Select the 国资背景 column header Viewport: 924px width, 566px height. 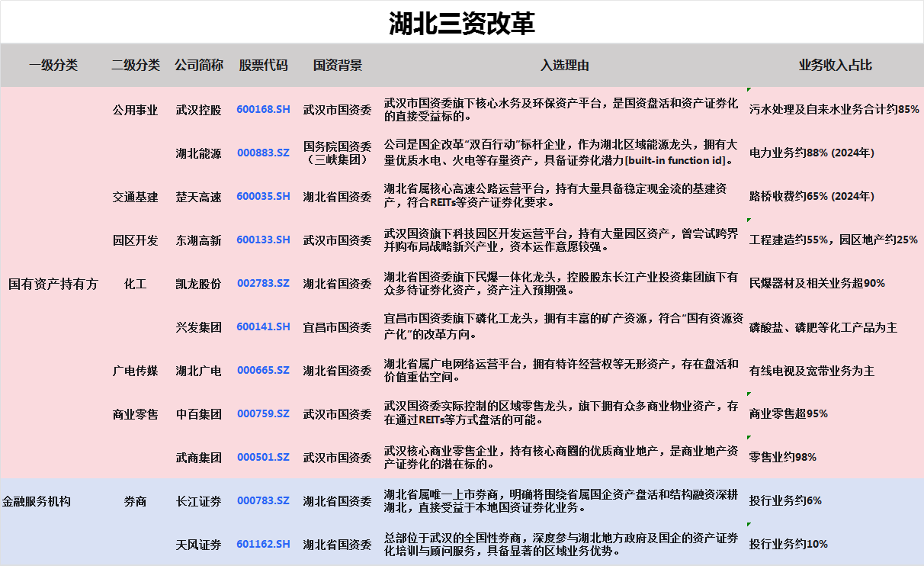point(338,65)
